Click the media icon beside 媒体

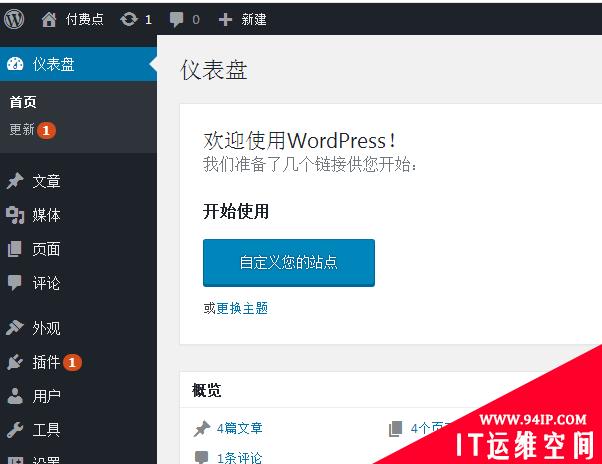pos(15,215)
